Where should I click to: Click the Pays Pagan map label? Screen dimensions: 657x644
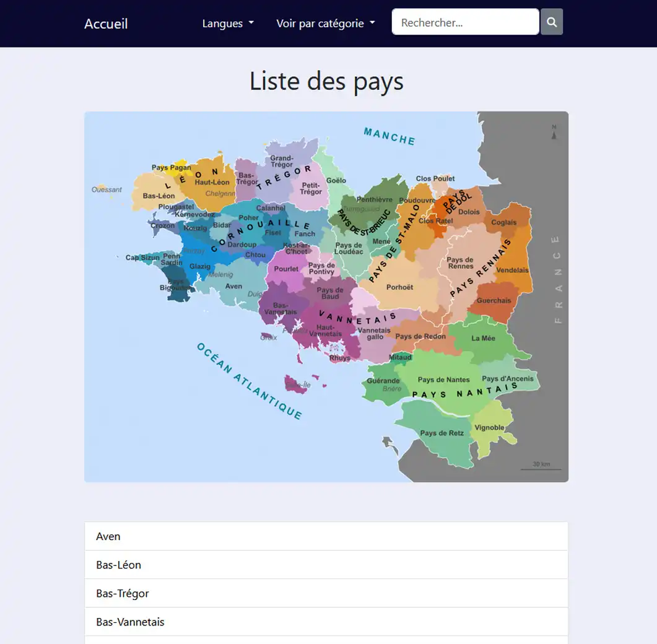[171, 168]
